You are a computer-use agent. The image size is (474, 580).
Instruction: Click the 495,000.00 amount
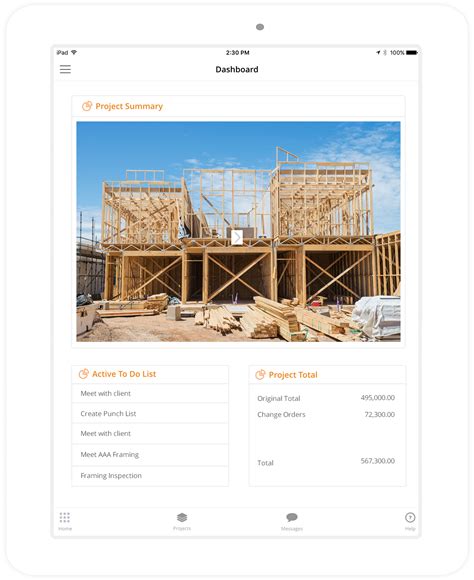click(377, 398)
